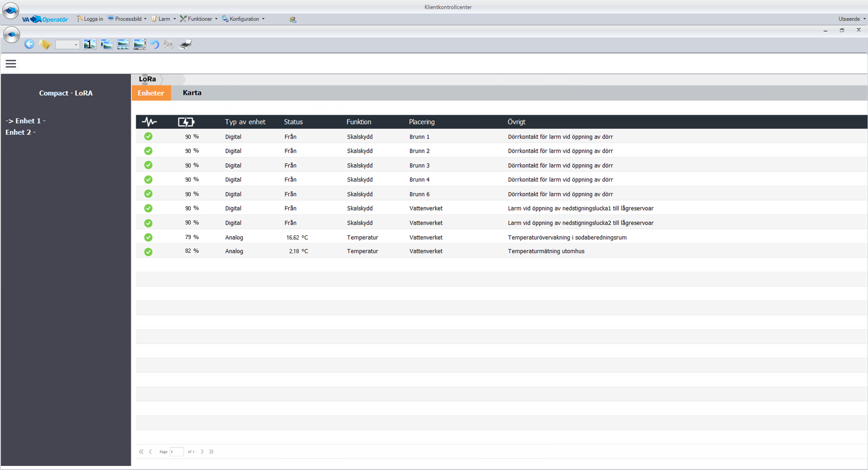Open the Utseende dropdown

851,19
